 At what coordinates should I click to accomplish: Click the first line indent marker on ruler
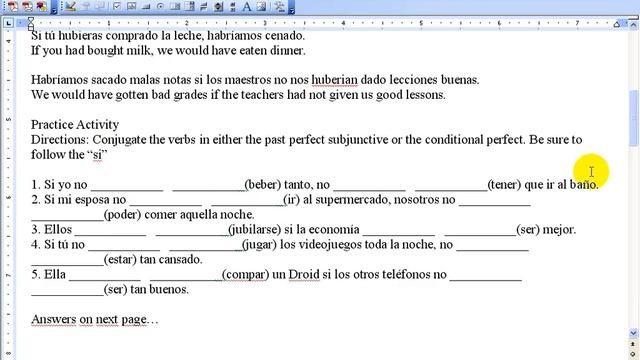point(31,20)
